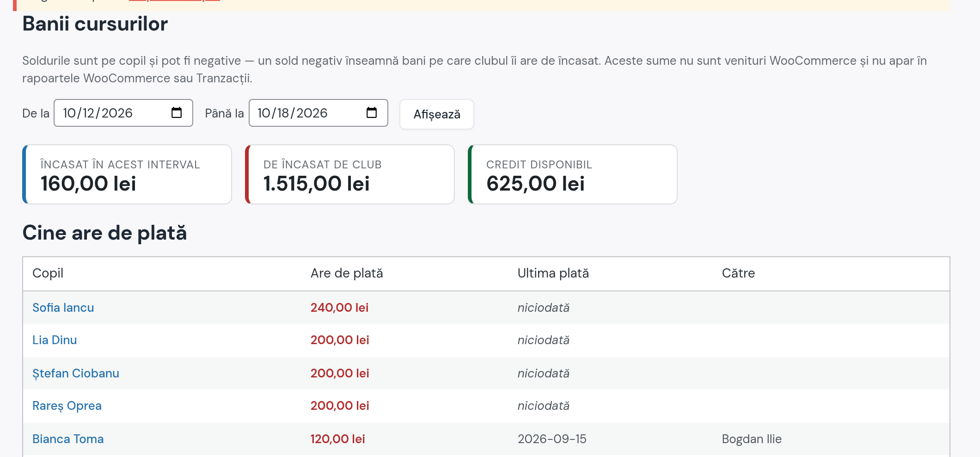Click the 'Banii cursurilor' page heading

[x=95, y=24]
